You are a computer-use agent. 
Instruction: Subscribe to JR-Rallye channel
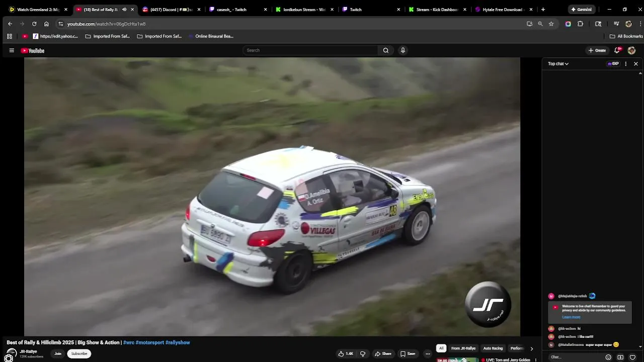(79, 353)
